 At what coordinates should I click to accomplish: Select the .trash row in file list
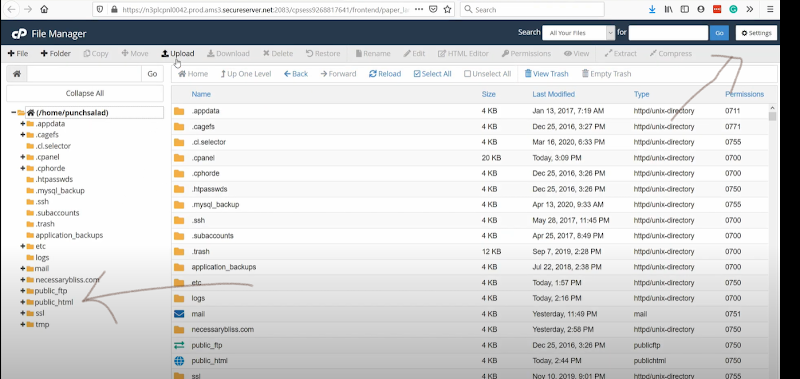click(470, 251)
